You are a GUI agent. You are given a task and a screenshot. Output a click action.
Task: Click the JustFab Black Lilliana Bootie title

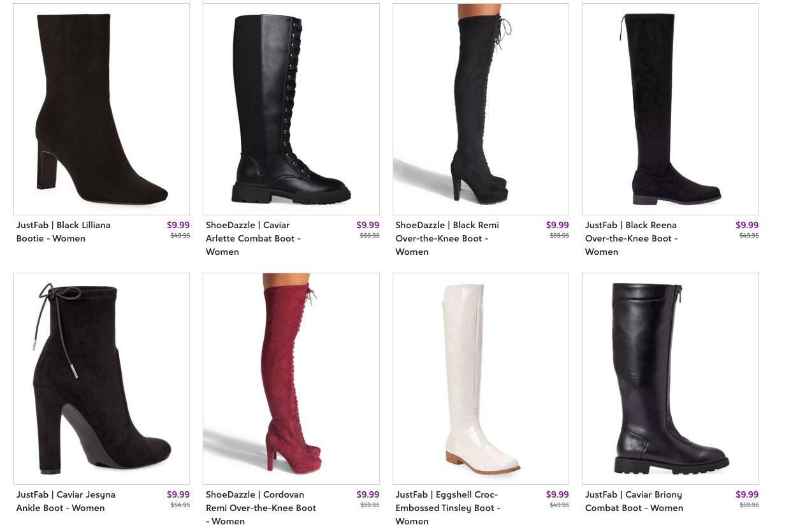click(x=64, y=232)
